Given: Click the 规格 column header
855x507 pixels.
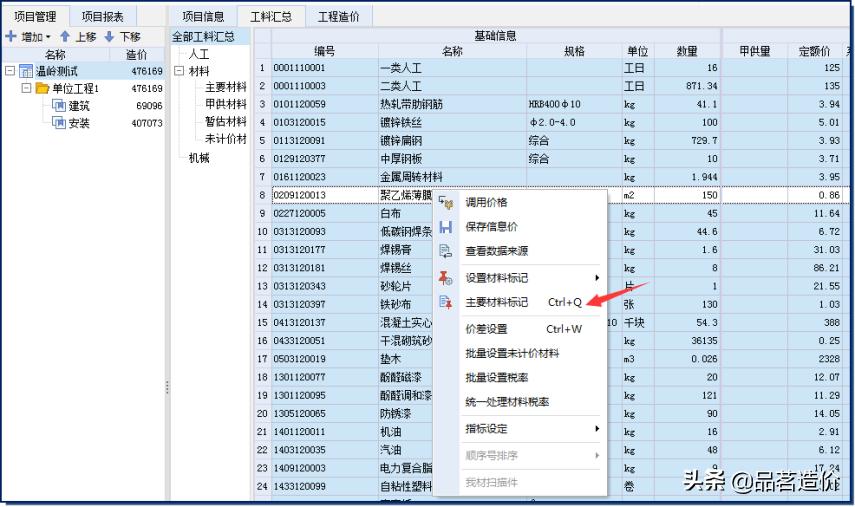Looking at the screenshot, I should [574, 51].
